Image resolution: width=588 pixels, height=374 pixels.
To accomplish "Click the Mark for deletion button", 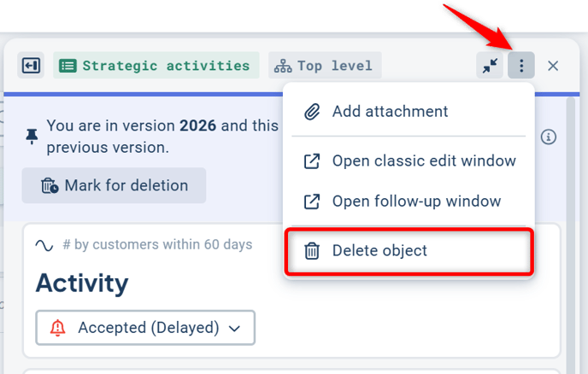I will [x=114, y=185].
